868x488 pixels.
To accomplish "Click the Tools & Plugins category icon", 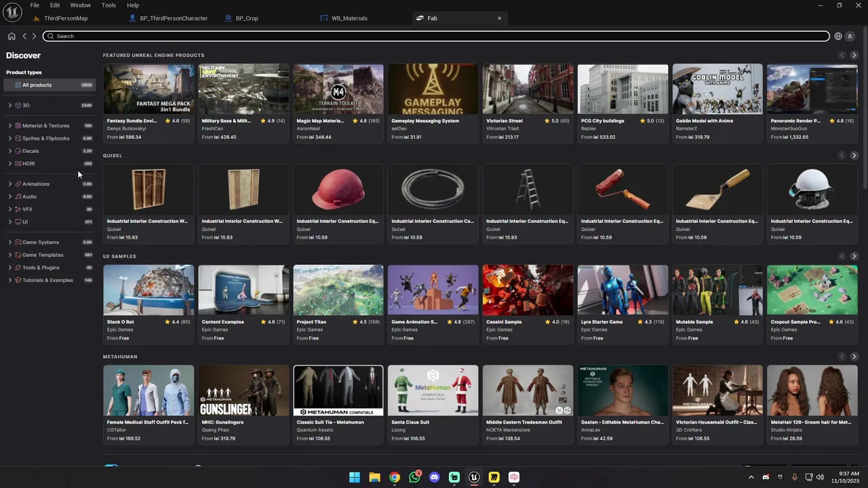I will pos(18,267).
